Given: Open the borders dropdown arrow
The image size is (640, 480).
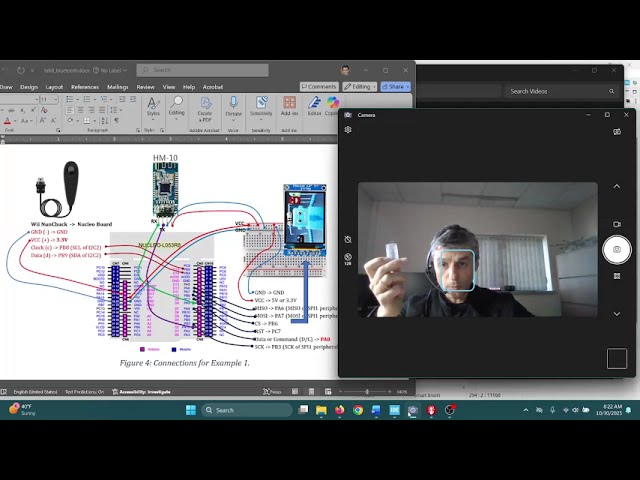Looking at the screenshot, I should [93, 121].
